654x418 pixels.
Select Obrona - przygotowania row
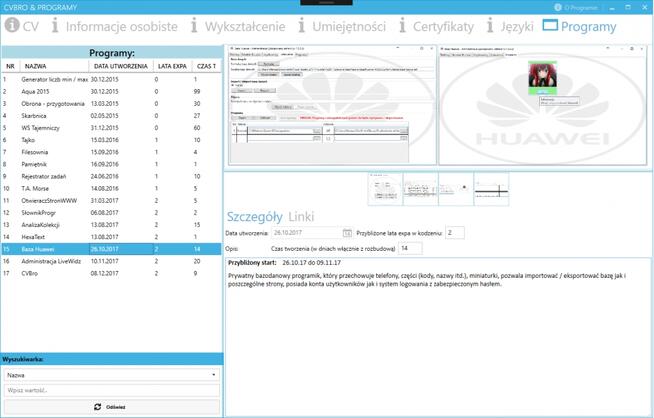point(111,103)
